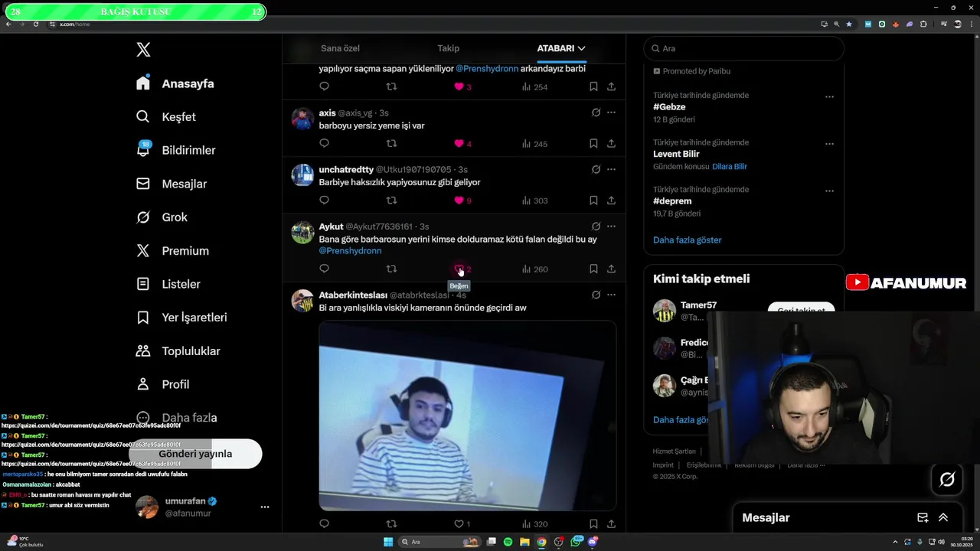Unlike unchatredtty tweet with 9 likes
Viewport: 980px width, 551px height.
point(459,201)
